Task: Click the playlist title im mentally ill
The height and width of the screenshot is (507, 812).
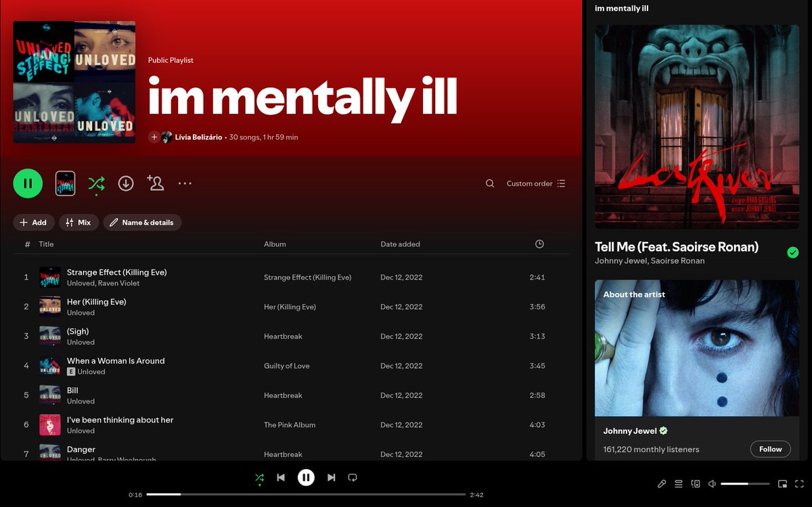Action: [x=302, y=99]
